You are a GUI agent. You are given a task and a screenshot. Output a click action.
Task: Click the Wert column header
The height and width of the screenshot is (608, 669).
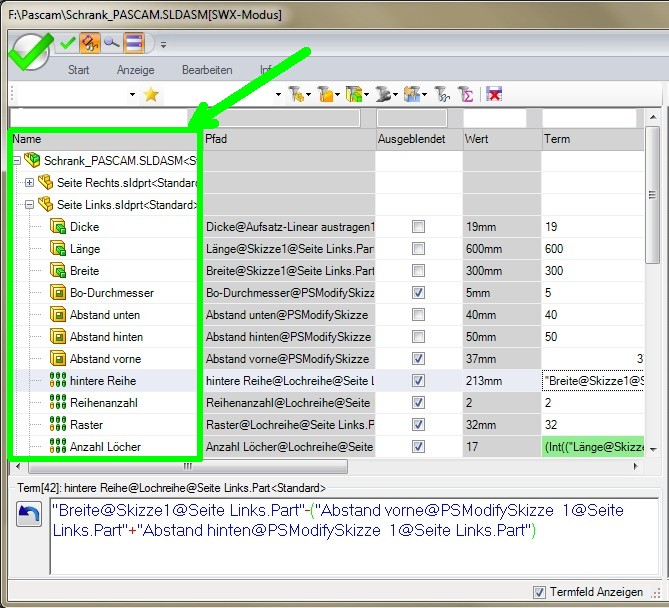[499, 139]
